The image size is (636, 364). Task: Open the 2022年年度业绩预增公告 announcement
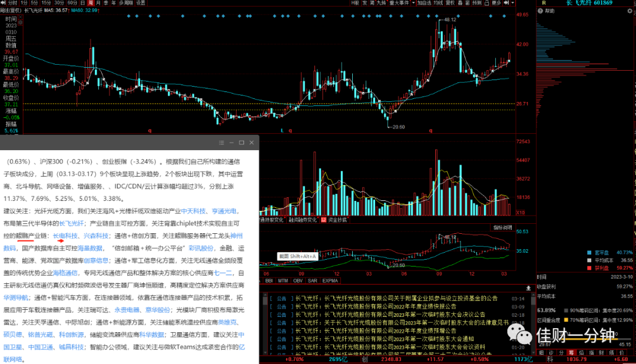click(x=376, y=331)
